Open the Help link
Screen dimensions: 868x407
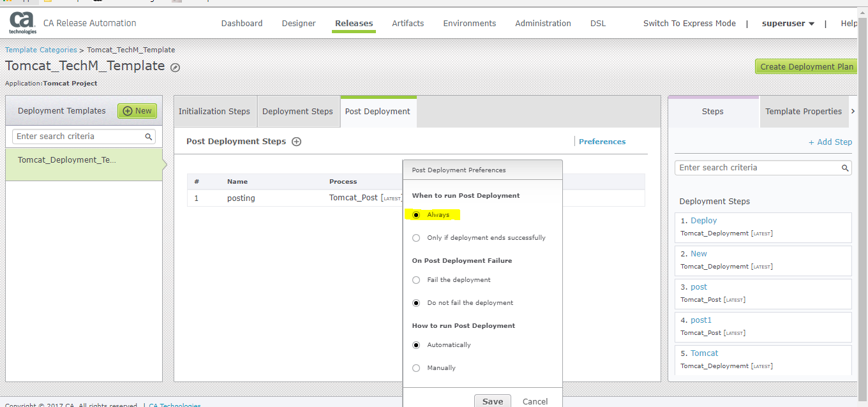point(849,24)
